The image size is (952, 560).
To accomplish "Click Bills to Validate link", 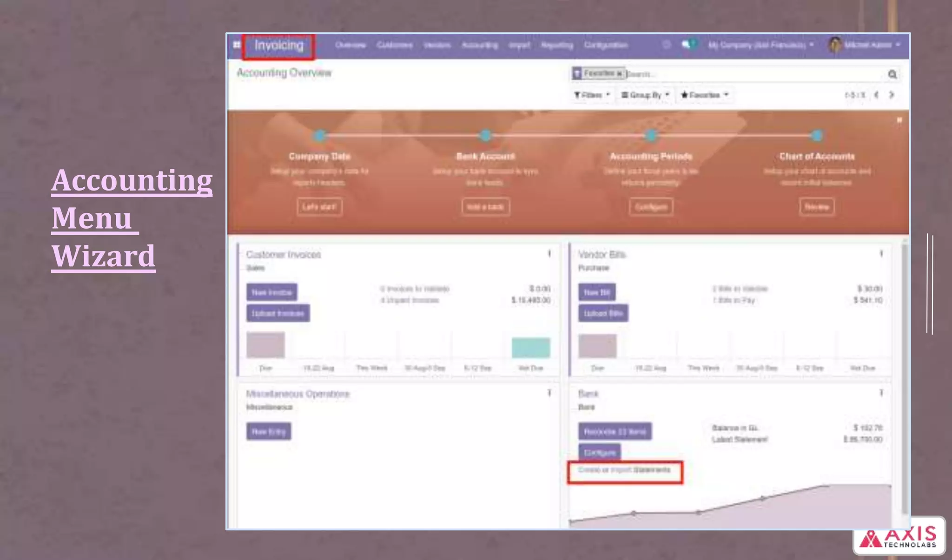I will (x=740, y=289).
